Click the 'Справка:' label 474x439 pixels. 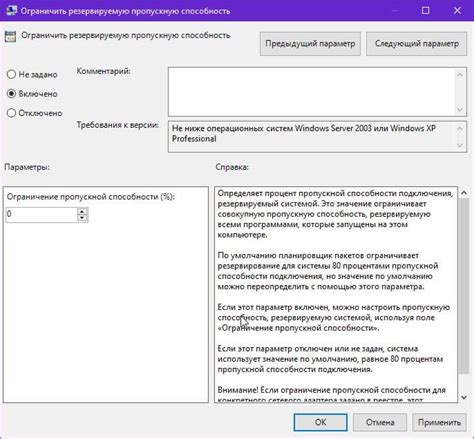tap(232, 167)
